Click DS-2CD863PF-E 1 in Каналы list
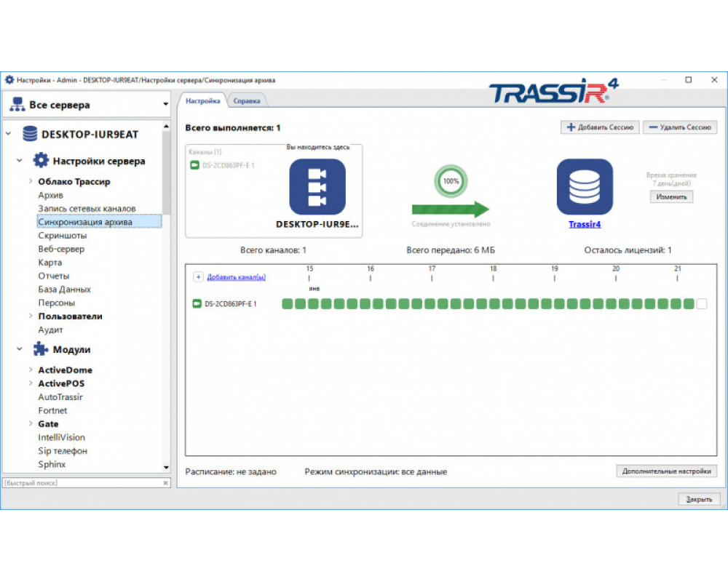The height and width of the screenshot is (582, 728). (x=228, y=165)
